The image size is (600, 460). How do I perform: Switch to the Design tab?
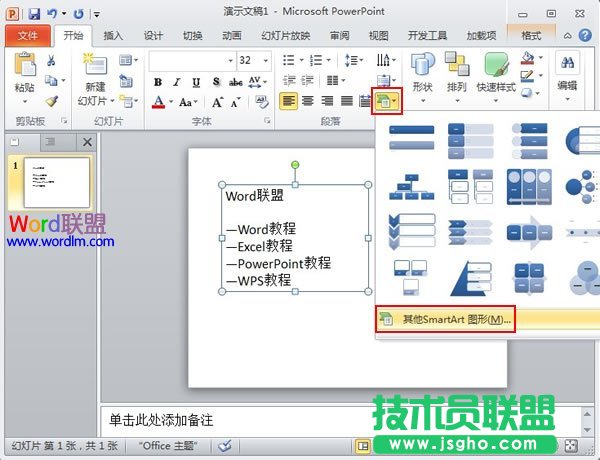[153, 36]
